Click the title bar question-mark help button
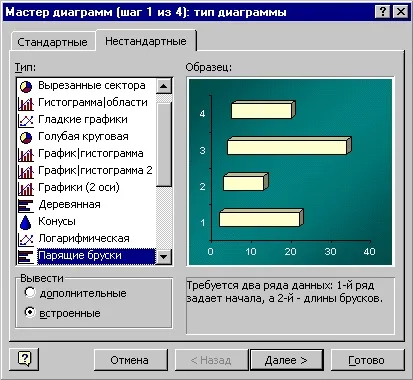Viewport: 413px width, 380px height. click(383, 12)
